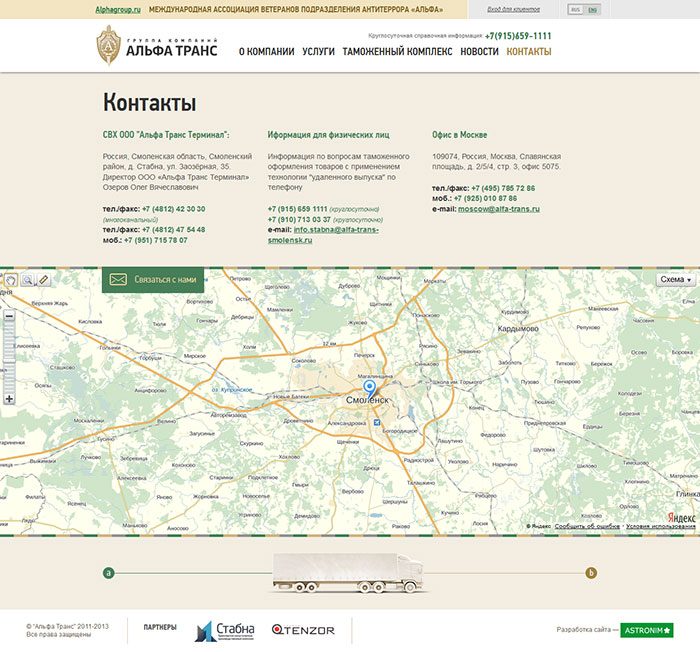This screenshot has height=652, width=700.
Task: Click the map zoom out minus button
Action: click(9, 315)
